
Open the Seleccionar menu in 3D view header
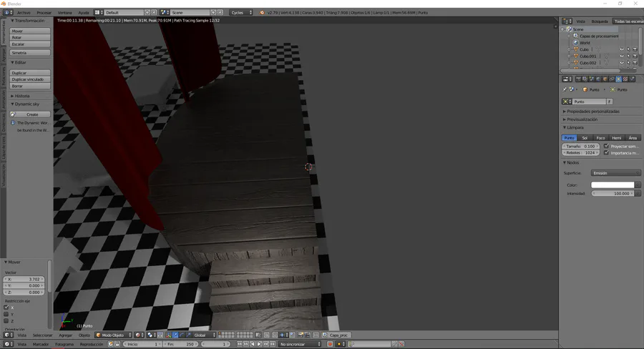[42, 335]
